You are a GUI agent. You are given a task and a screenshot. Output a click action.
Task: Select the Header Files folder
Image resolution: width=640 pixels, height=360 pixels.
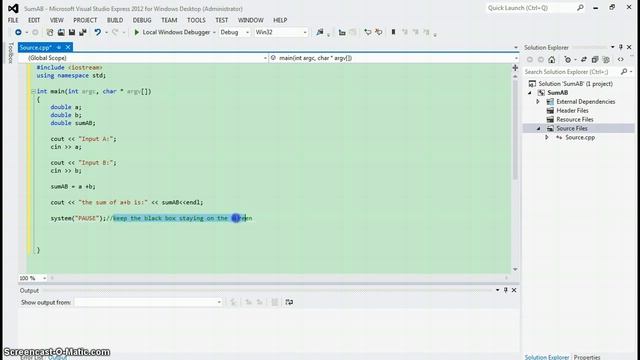572,111
